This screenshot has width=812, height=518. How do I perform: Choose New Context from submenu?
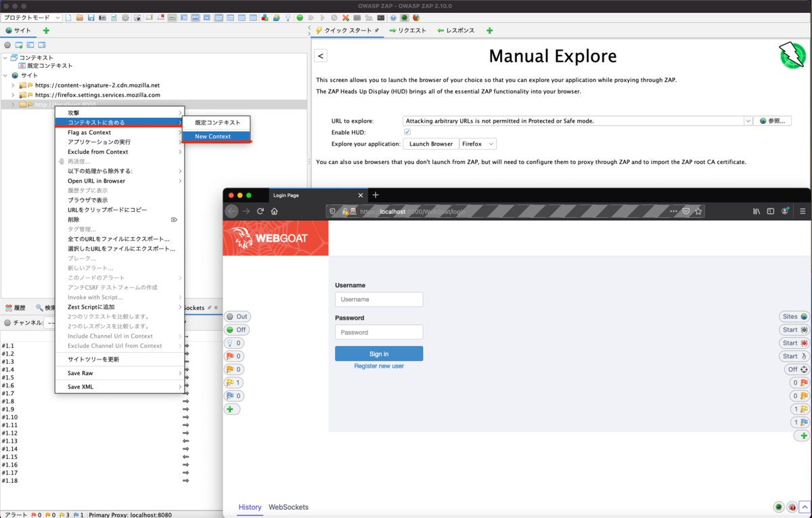(217, 136)
